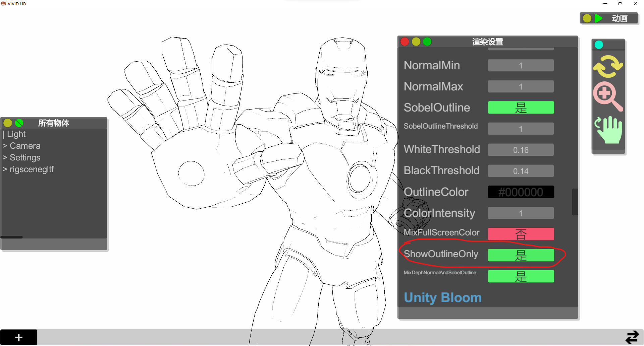Click the SobelOutlineThreshold value field

521,129
